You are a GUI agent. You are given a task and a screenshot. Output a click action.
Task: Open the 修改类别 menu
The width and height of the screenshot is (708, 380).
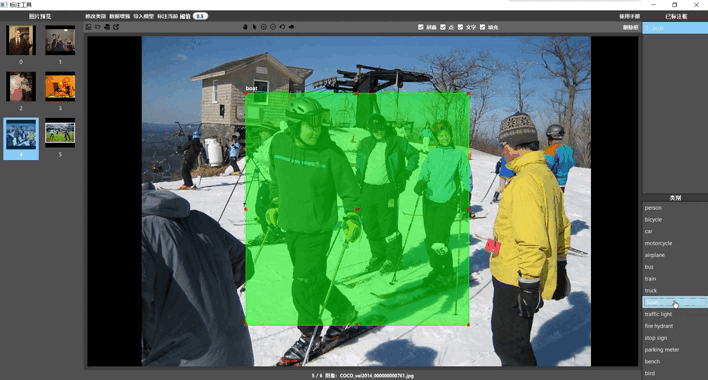coord(95,16)
